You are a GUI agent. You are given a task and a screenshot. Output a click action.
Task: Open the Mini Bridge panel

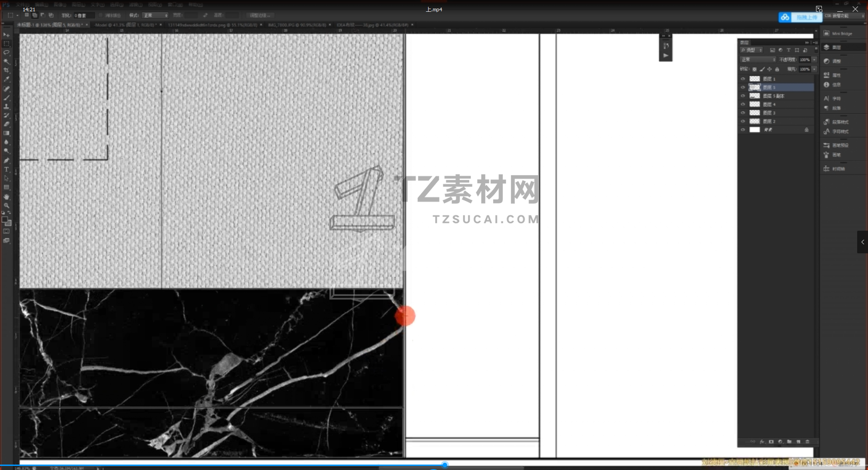[x=838, y=33]
